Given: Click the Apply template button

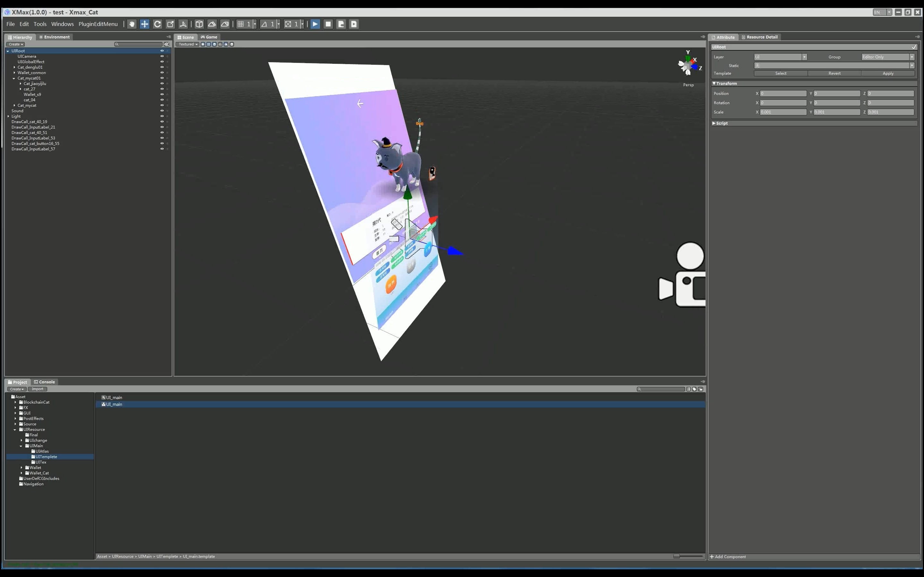Looking at the screenshot, I should [x=888, y=73].
